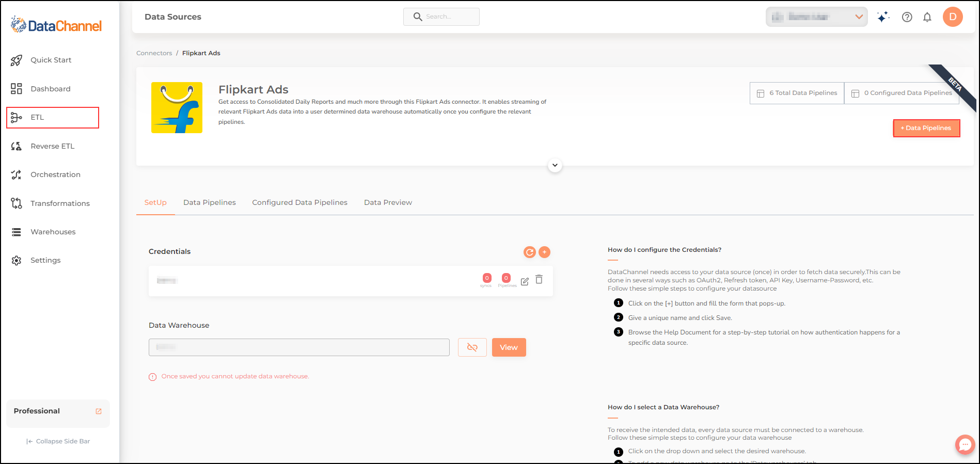Click 0 Configured Data Pipelines box
This screenshot has height=464, width=980.
(902, 93)
